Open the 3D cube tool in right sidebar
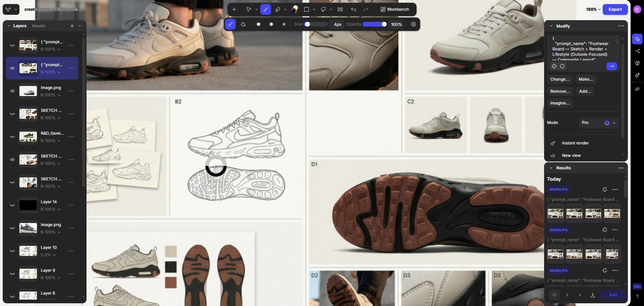 click(637, 63)
